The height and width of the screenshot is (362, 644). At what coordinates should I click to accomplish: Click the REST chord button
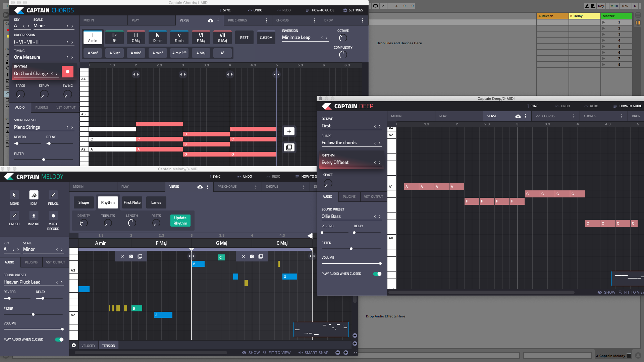(x=244, y=38)
